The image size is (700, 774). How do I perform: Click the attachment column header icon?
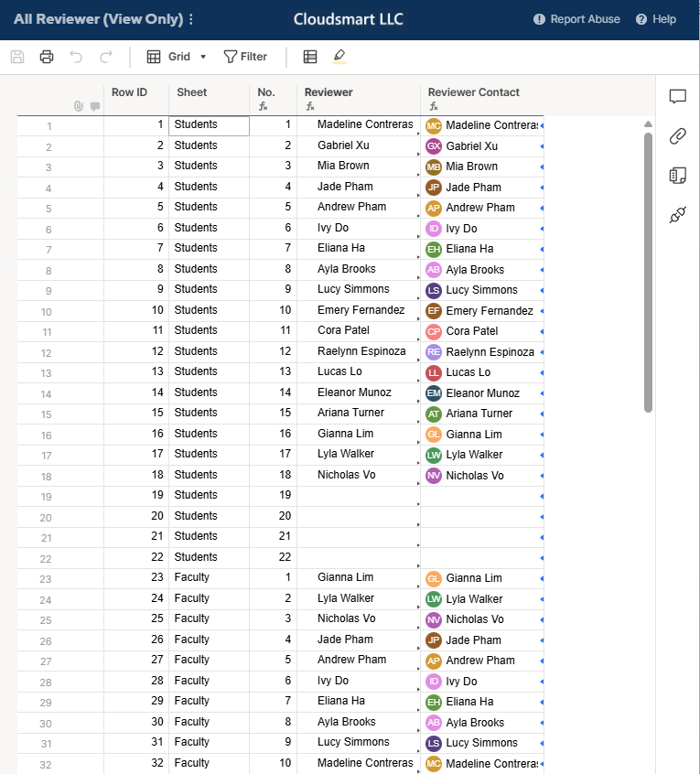79,106
